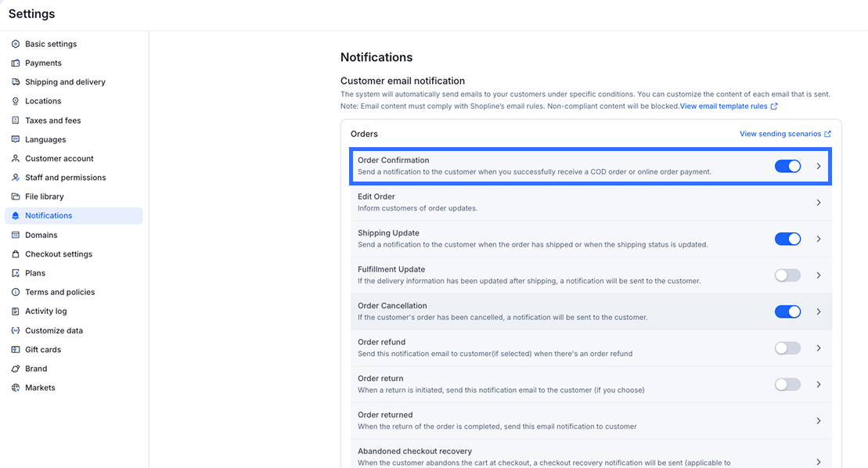Click the File library folder icon
This screenshot has height=468, width=868.
point(16,196)
